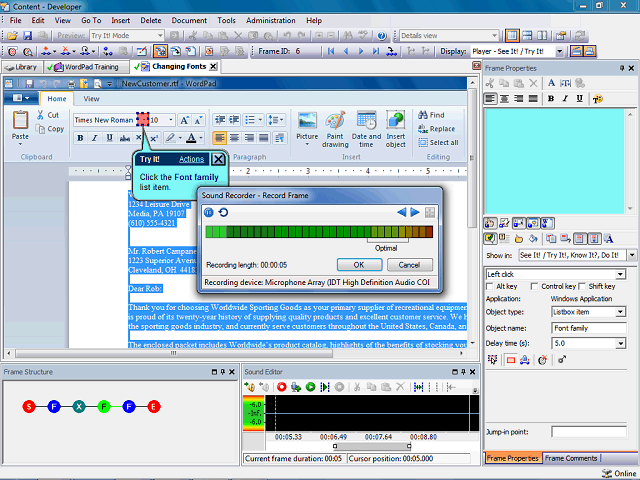640x480 pixels.
Task: Toggle WordPad Bold formatting button
Action: pyautogui.click(x=80, y=138)
